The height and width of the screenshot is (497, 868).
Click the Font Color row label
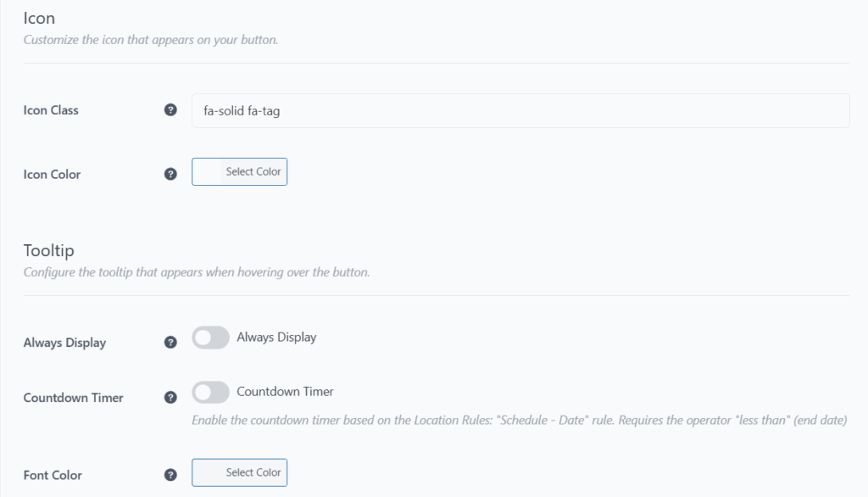53,475
